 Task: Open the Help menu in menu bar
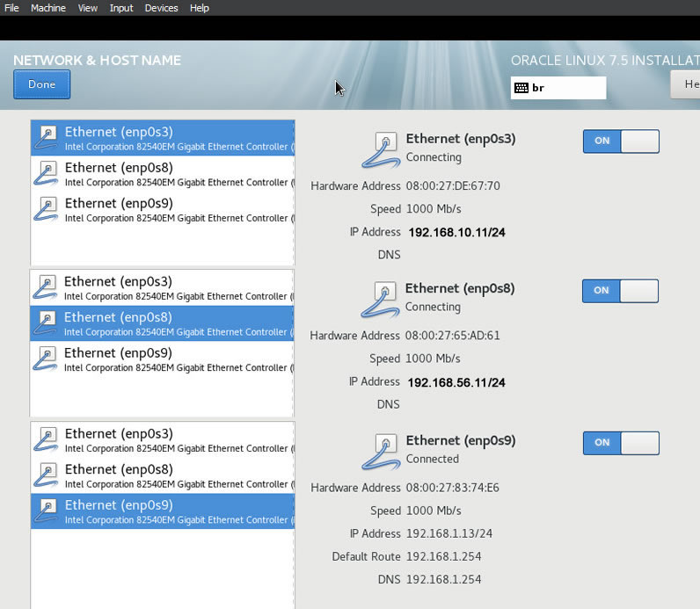pyautogui.click(x=199, y=8)
